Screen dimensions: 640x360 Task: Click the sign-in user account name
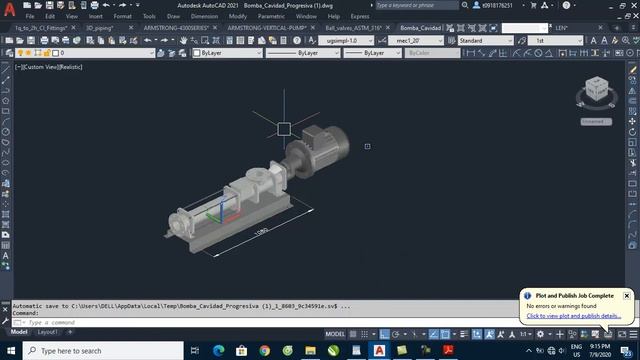coord(497,5)
